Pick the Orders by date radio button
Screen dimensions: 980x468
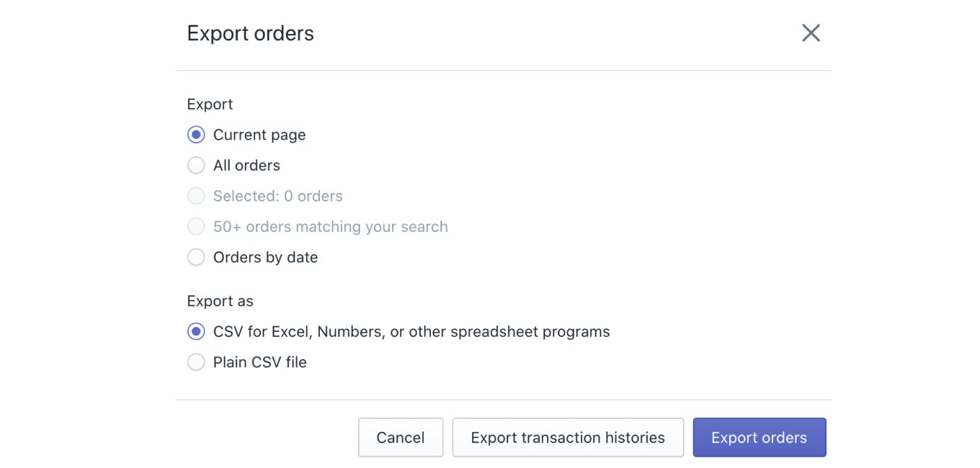(x=196, y=257)
